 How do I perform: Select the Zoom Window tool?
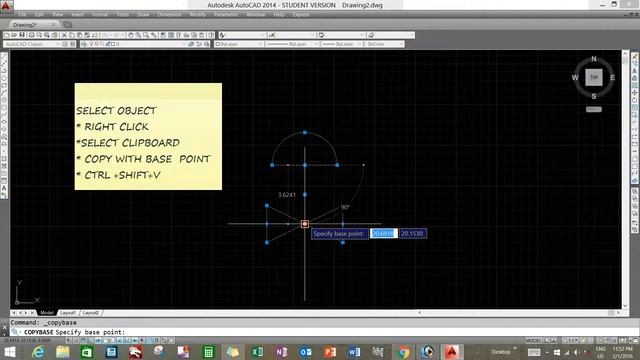[146, 35]
